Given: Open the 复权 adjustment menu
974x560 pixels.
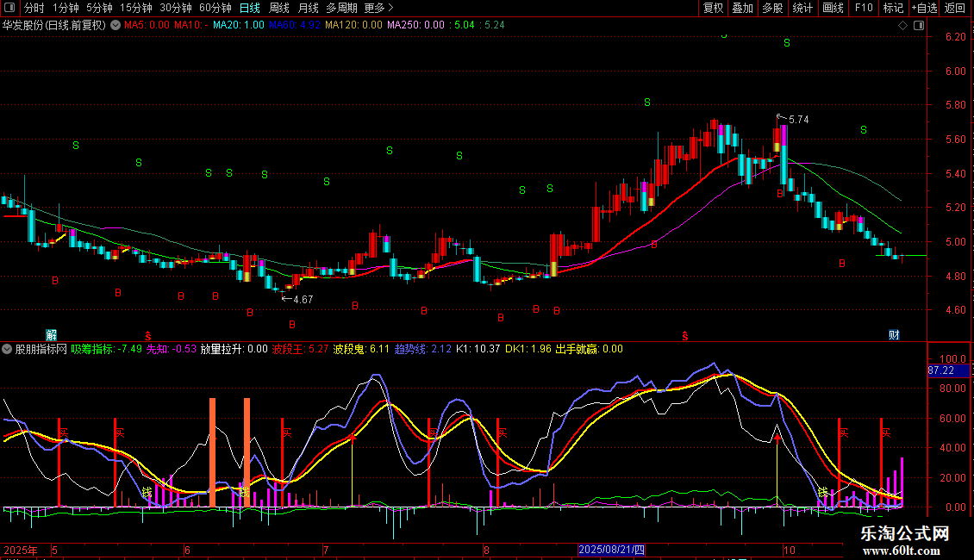Looking at the screenshot, I should 713,8.
